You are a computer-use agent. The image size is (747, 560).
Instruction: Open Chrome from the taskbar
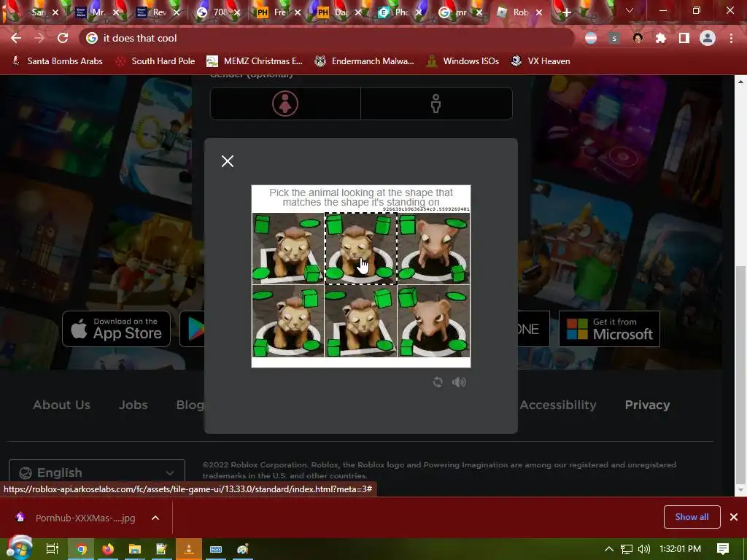point(82,549)
